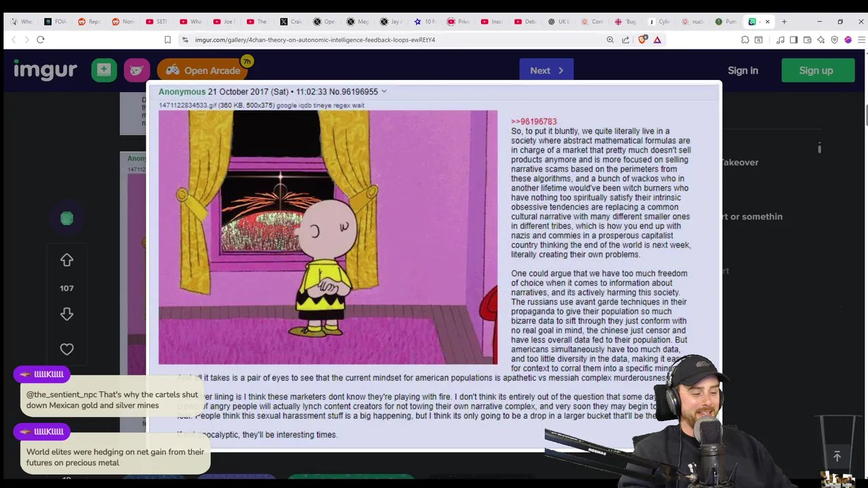Favorite the post with heart icon

point(66,349)
